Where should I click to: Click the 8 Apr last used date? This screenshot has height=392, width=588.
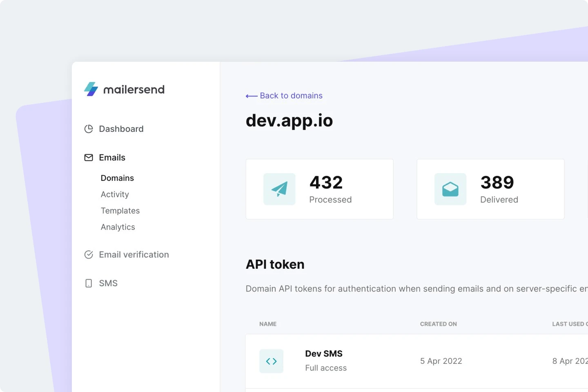[570, 361]
